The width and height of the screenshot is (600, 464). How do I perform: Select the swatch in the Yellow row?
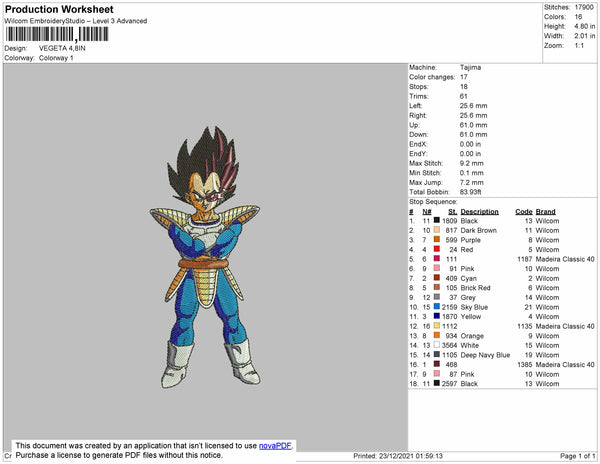pos(437,316)
